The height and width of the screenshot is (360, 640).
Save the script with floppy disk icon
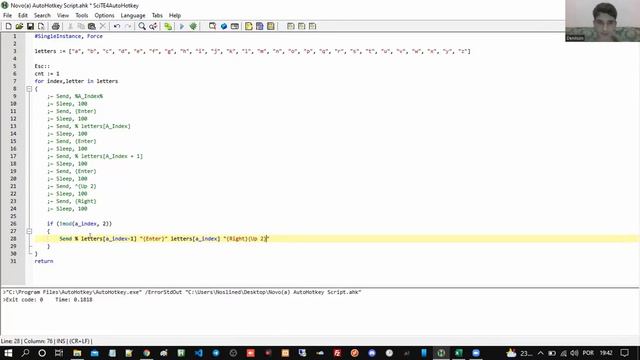pos(30,27)
